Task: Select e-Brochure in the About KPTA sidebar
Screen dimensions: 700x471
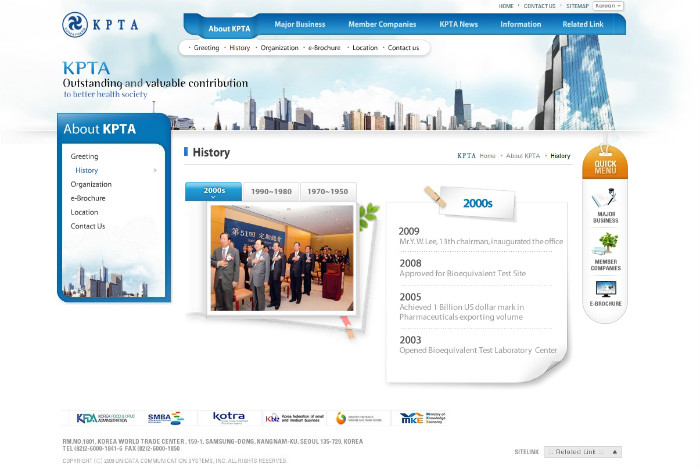Action: click(88, 198)
